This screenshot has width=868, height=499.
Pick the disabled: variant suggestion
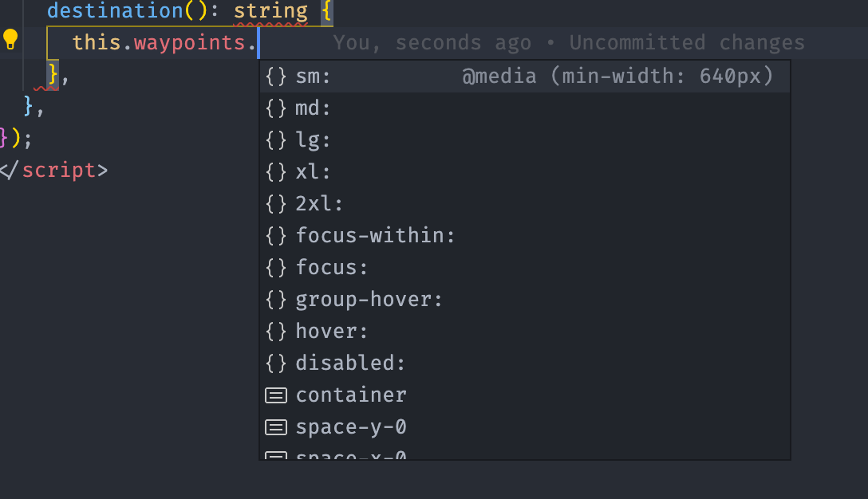[525, 363]
